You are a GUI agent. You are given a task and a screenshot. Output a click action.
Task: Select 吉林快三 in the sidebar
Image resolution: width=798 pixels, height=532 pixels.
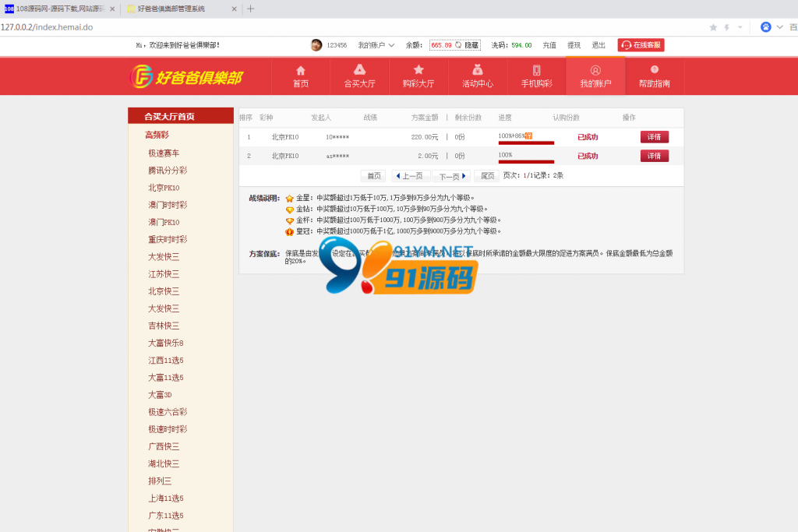tap(164, 326)
